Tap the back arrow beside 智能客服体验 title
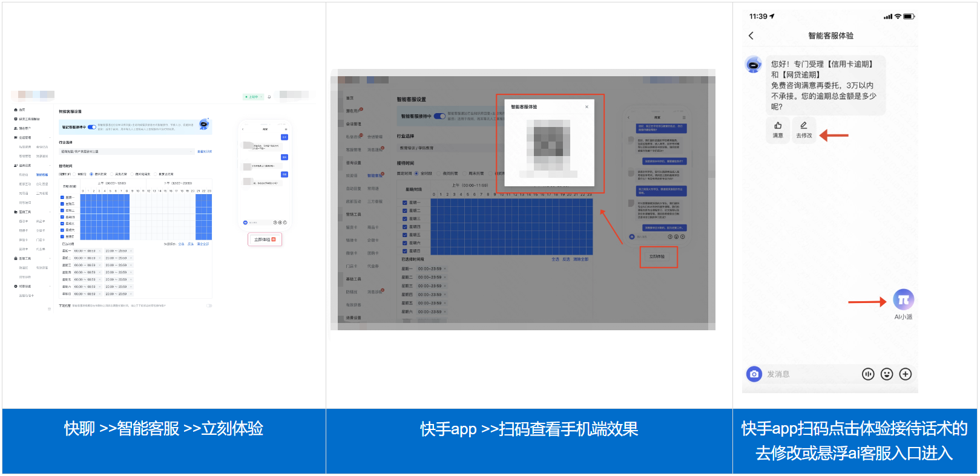Image resolution: width=980 pixels, height=476 pixels. click(x=751, y=36)
